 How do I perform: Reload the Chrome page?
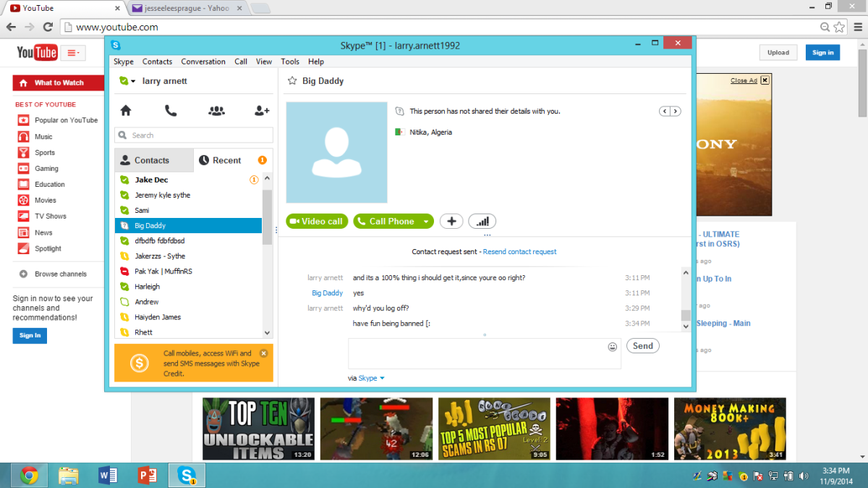pyautogui.click(x=48, y=27)
